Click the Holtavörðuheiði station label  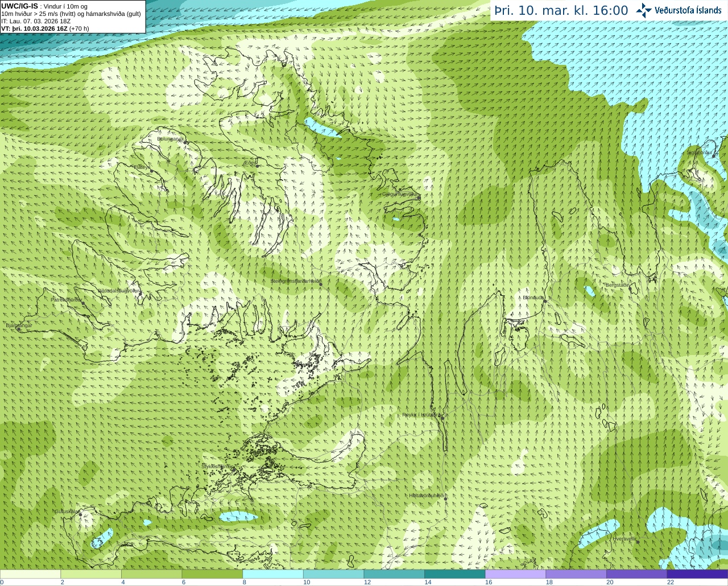(x=427, y=496)
